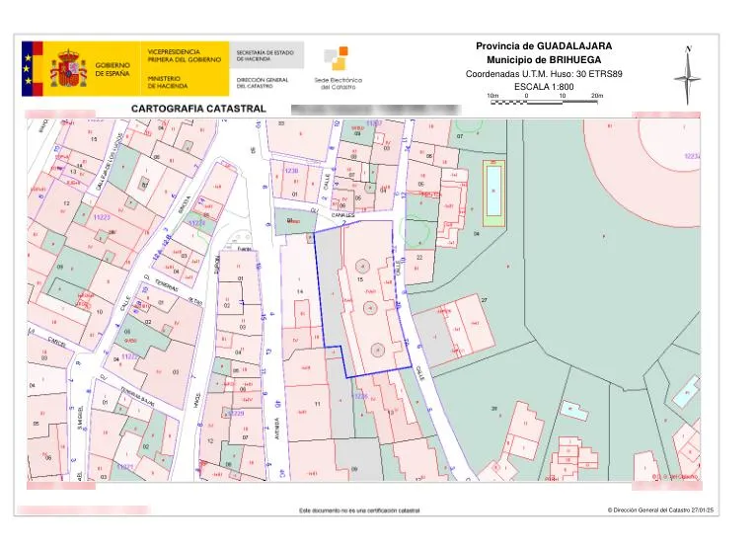Select the Sede Electrónica del Catastro logo

(338, 68)
